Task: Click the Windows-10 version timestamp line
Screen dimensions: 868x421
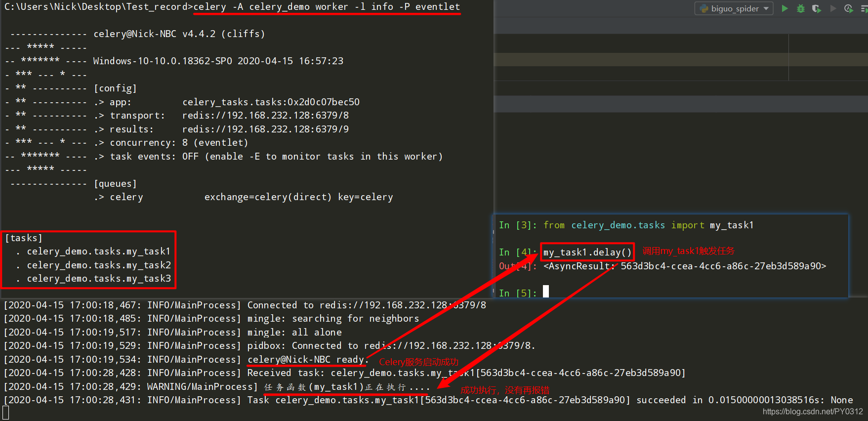Action: point(218,61)
